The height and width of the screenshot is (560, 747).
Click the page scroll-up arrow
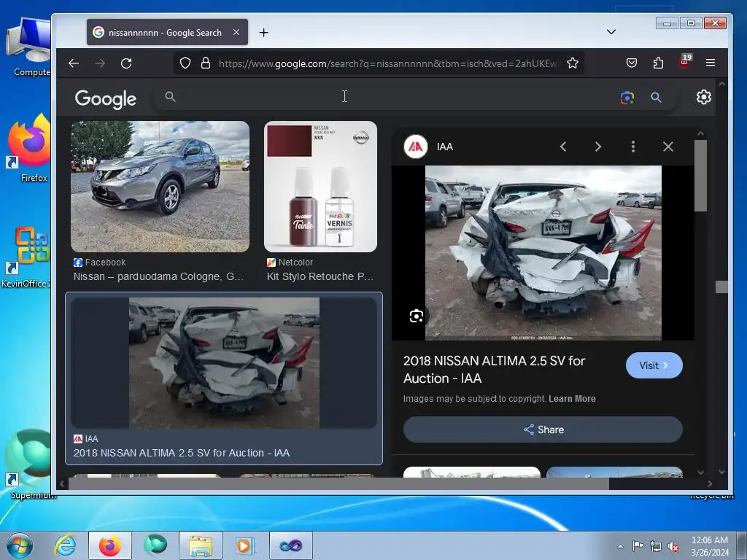[x=721, y=84]
